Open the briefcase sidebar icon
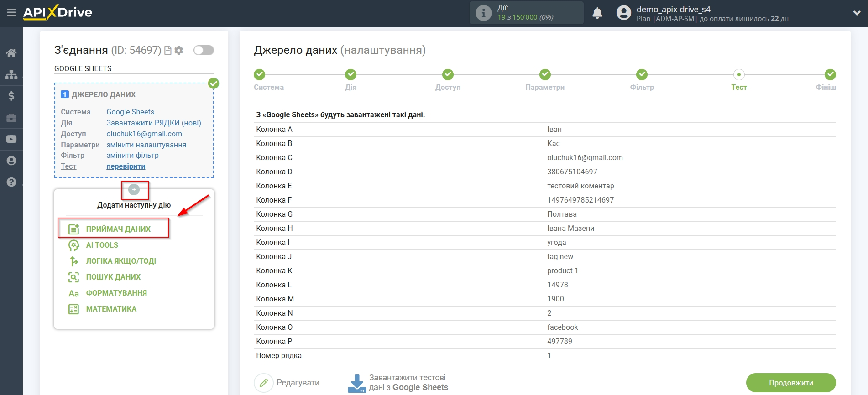 pyautogui.click(x=11, y=118)
